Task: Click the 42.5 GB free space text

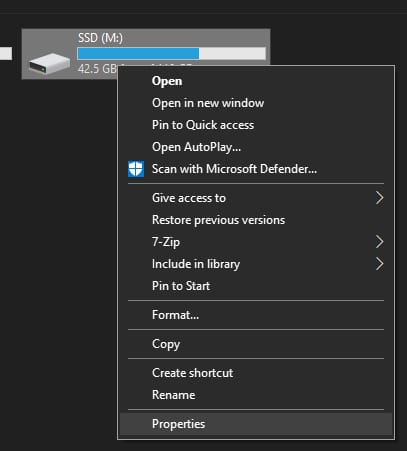Action: click(x=97, y=69)
